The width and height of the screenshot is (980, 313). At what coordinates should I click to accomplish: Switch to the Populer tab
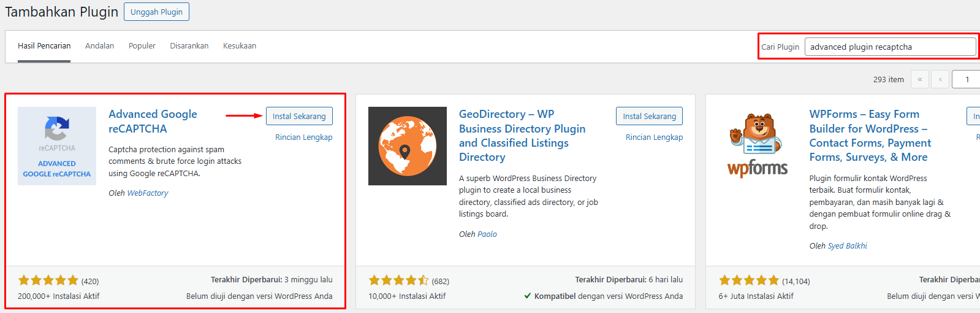tap(142, 46)
